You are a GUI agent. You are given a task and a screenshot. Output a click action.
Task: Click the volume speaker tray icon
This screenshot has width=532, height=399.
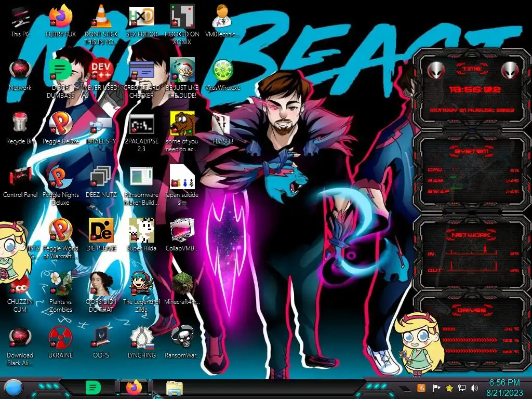pos(474,388)
